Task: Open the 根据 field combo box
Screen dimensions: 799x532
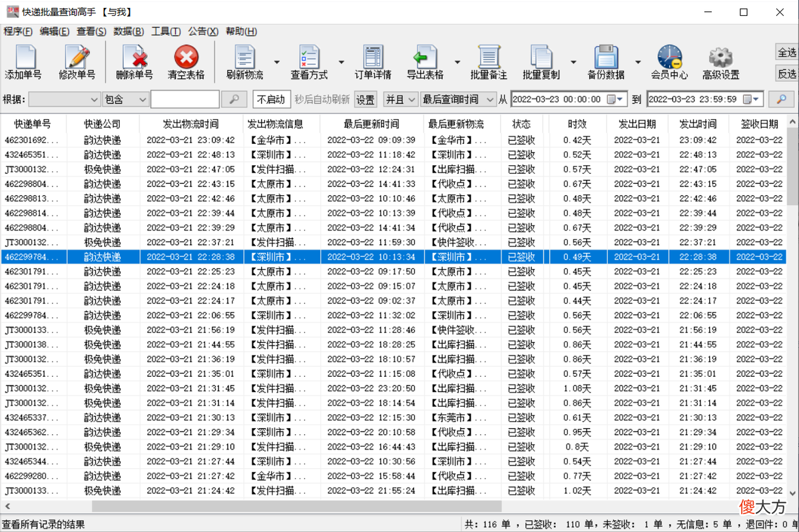Action: click(65, 99)
